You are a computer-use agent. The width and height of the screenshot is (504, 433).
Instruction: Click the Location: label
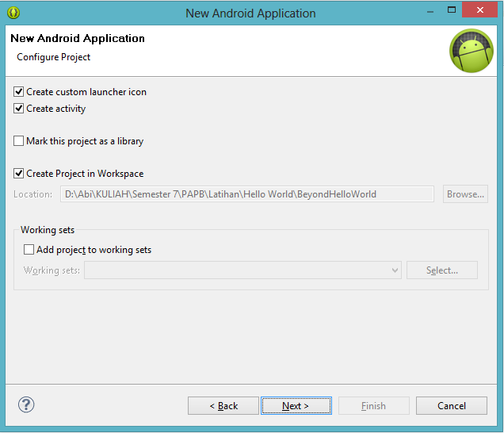pos(32,194)
